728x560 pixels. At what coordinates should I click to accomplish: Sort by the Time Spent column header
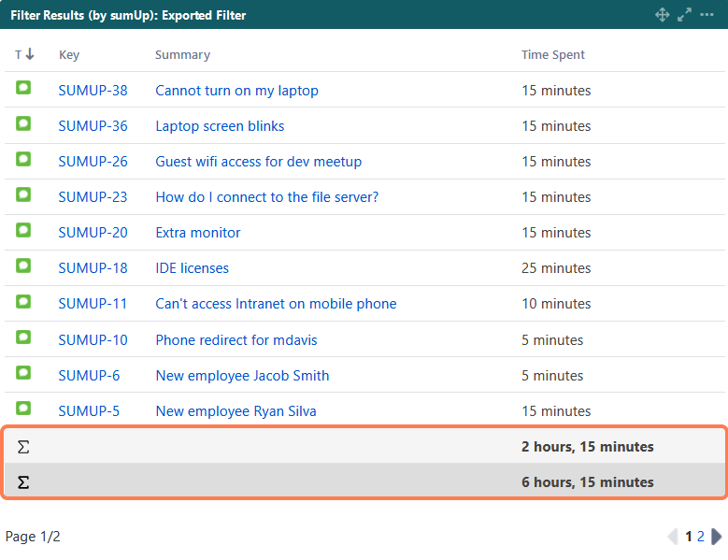(x=552, y=55)
